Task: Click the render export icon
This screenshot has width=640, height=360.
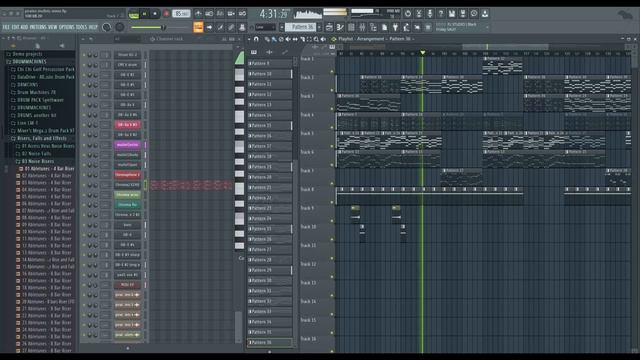Action: (463, 14)
